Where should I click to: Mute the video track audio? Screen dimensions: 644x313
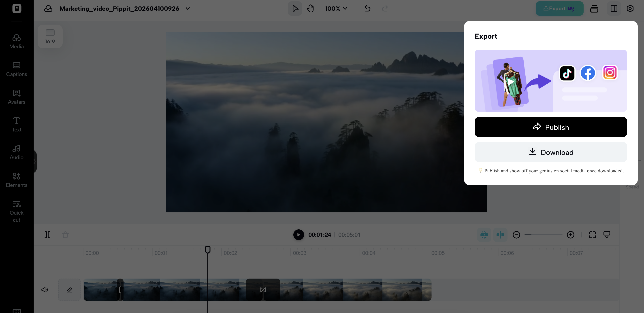(45, 290)
